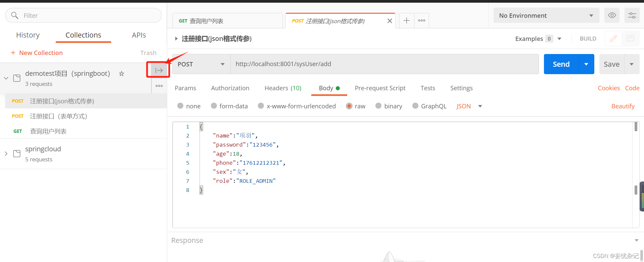The width and height of the screenshot is (644, 262).
Task: Collapse the demotest项目 collection chevron
Action: [6, 78]
